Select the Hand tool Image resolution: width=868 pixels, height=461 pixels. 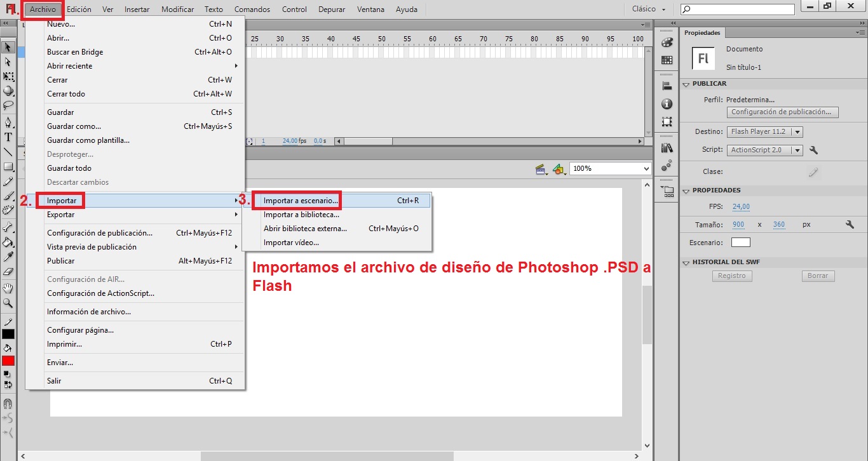(8, 288)
